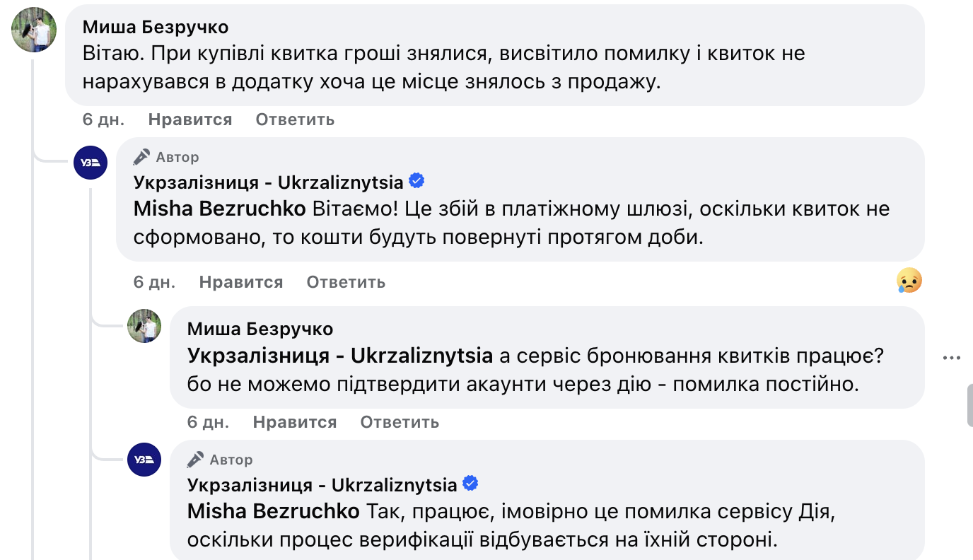
Task: Click Ukrzaliznytsia logo avatar on last reply
Action: point(144,460)
